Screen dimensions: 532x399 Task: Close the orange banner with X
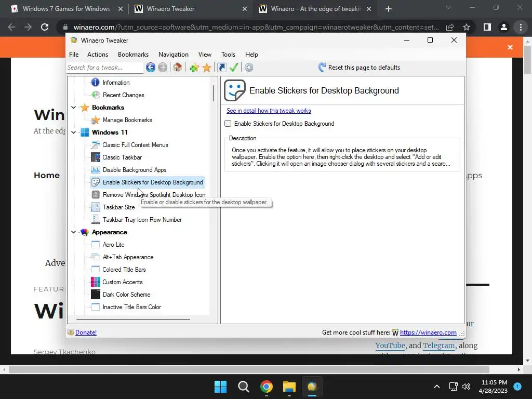510,47
